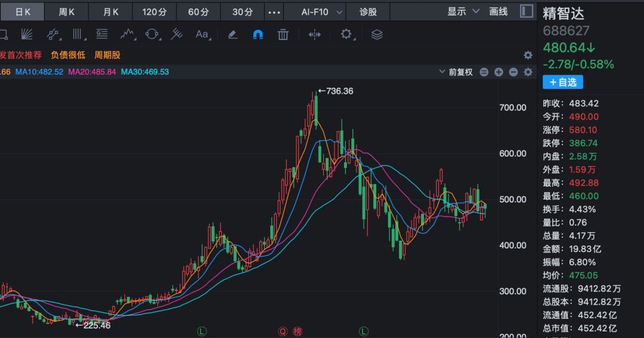Click the horizontal alignment split icon

click(315, 35)
